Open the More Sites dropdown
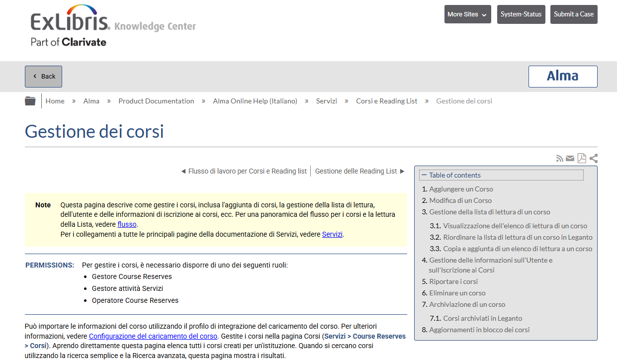 (468, 14)
